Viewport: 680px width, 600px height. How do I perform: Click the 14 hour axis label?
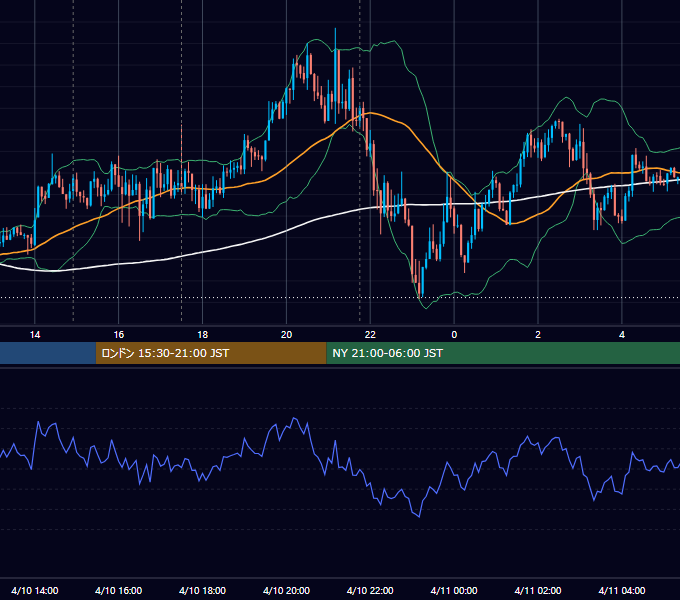[x=35, y=335]
